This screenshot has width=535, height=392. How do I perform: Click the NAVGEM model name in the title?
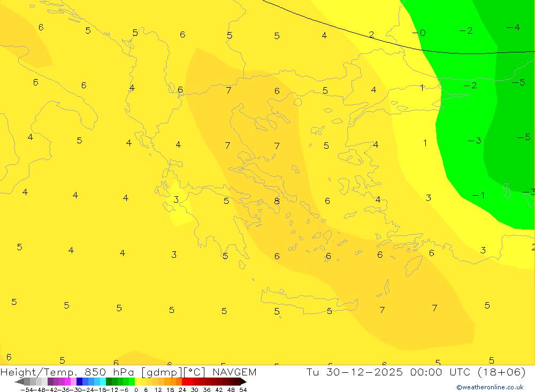[x=234, y=372]
